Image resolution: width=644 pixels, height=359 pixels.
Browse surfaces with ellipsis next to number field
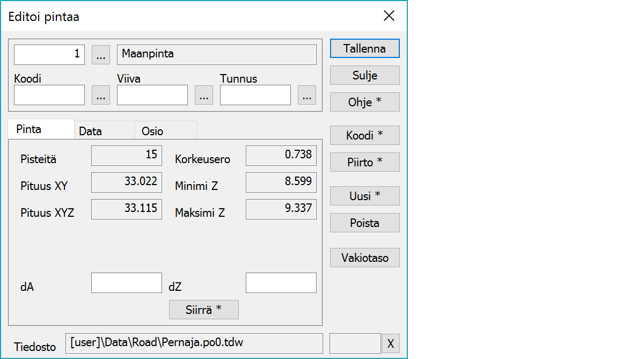[x=101, y=55]
